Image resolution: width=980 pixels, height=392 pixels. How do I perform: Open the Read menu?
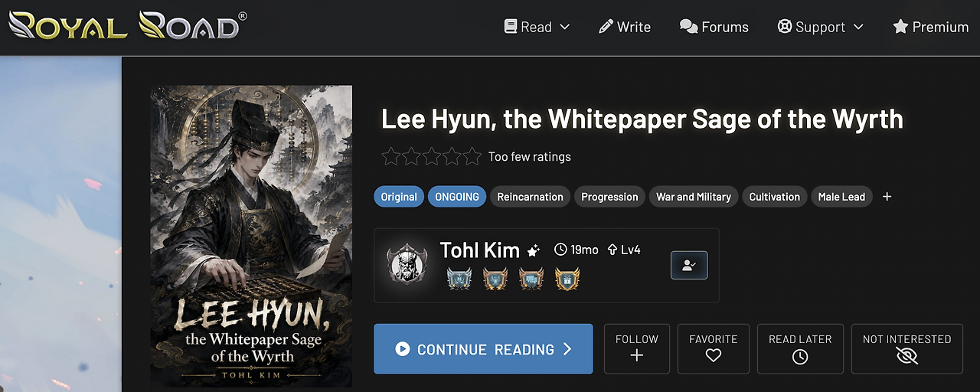pyautogui.click(x=537, y=27)
